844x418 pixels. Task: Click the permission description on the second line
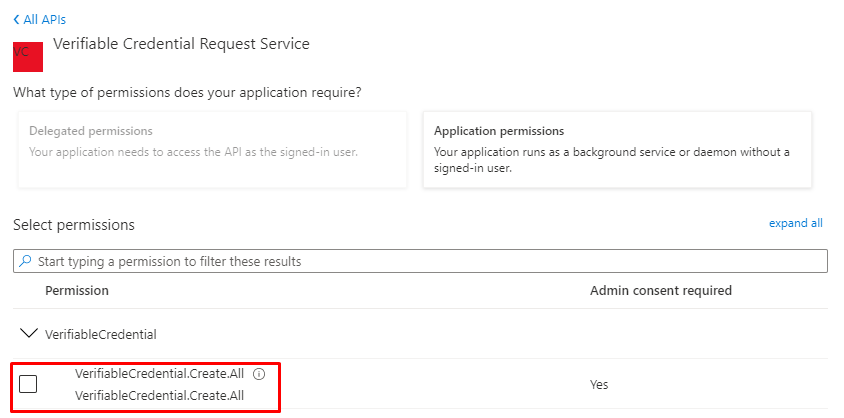pos(159,395)
